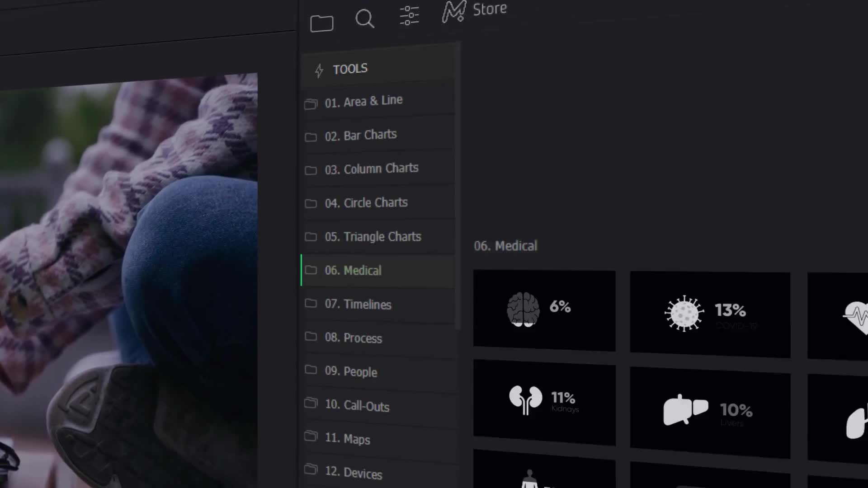Select the 06. Medical folder

tap(353, 271)
